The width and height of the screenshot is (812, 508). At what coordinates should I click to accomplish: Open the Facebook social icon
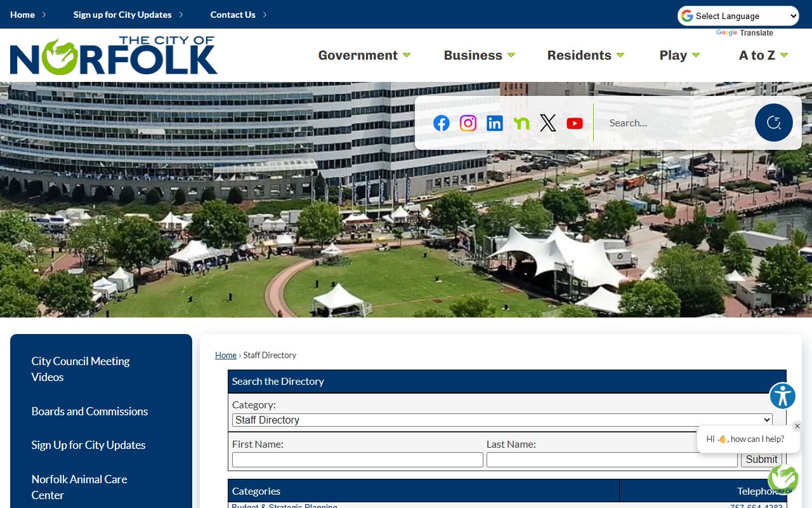442,123
